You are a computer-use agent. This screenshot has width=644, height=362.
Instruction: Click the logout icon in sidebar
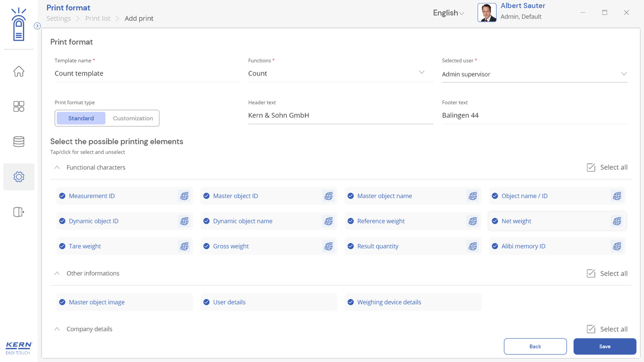[19, 212]
